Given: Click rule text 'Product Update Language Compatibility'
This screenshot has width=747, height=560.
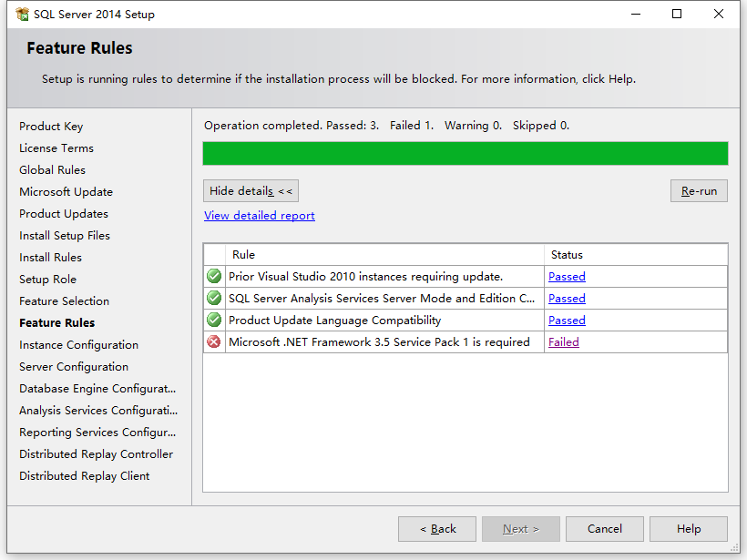Looking at the screenshot, I should tap(335, 321).
